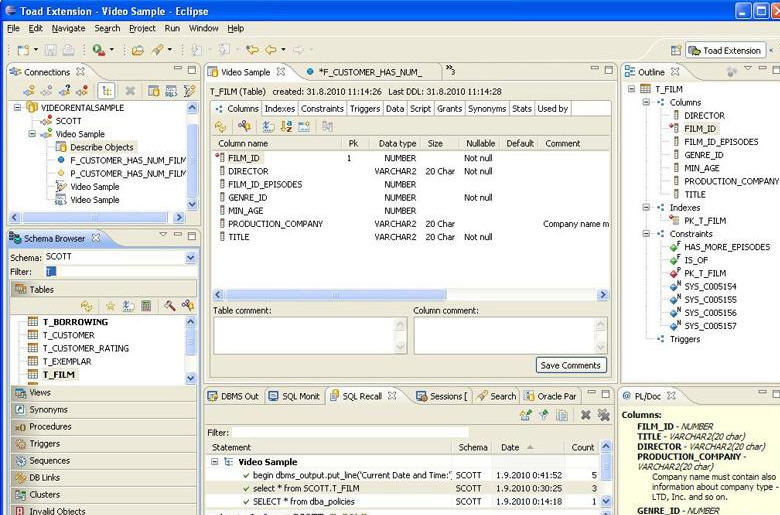Click the refresh icon in Schema Browser Tables toolbar
This screenshot has height=515, width=780.
point(87,306)
